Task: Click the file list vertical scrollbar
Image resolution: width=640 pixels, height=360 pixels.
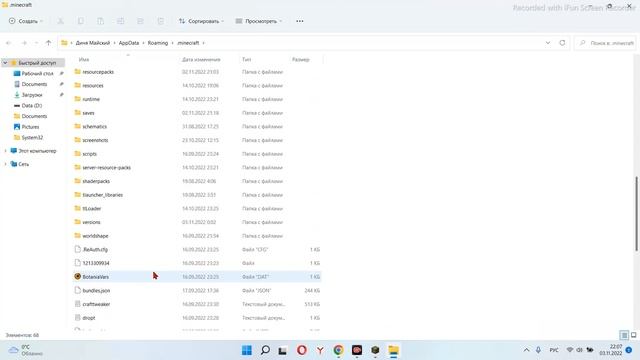Action: click(x=636, y=213)
